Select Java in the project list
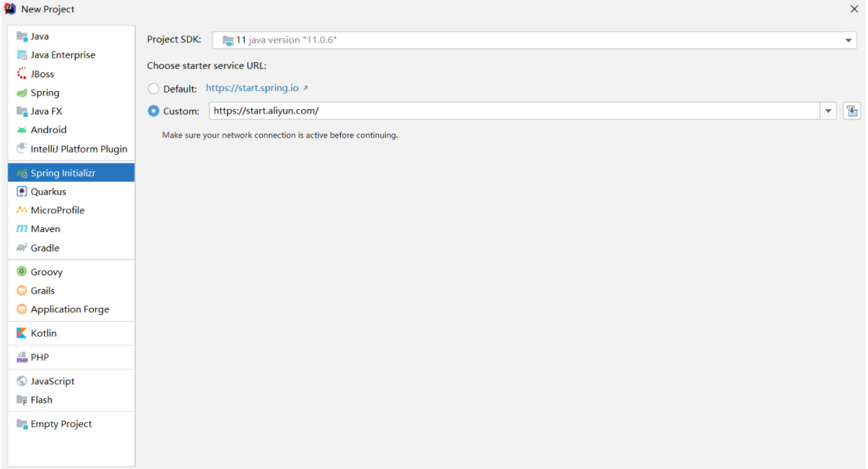Image resolution: width=868 pixels, height=469 pixels. click(71, 36)
